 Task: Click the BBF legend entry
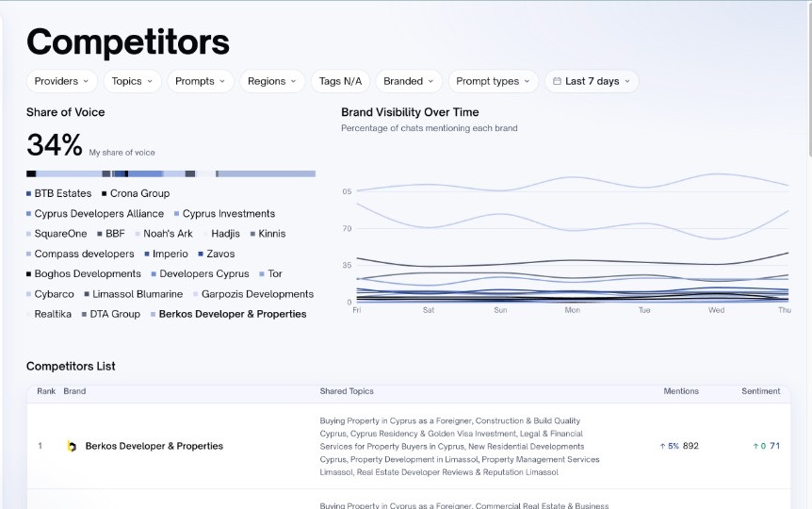pyautogui.click(x=111, y=234)
